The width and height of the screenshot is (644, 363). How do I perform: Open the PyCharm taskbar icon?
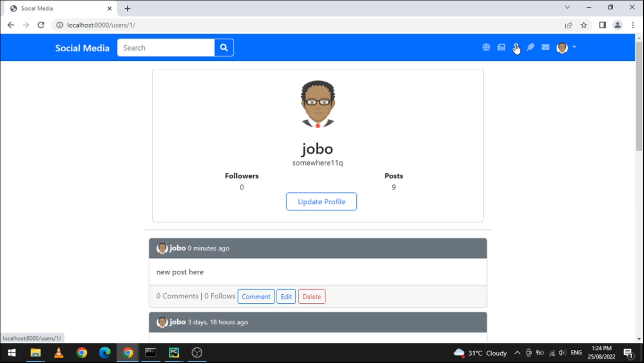tap(174, 353)
